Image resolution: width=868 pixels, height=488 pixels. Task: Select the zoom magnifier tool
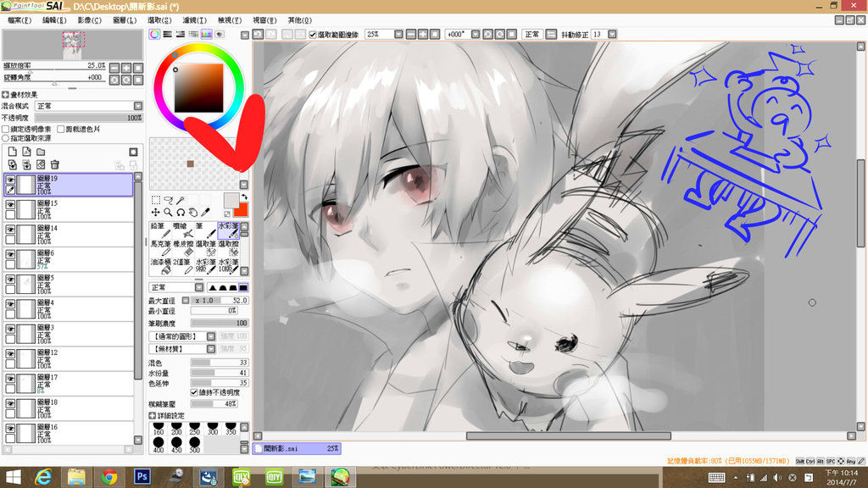coord(169,213)
